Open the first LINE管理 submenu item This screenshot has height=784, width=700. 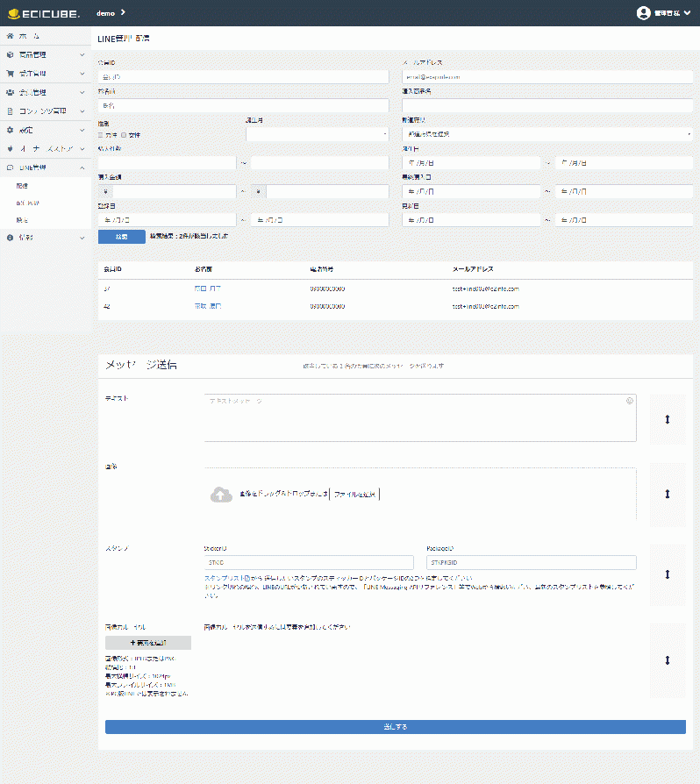22,186
